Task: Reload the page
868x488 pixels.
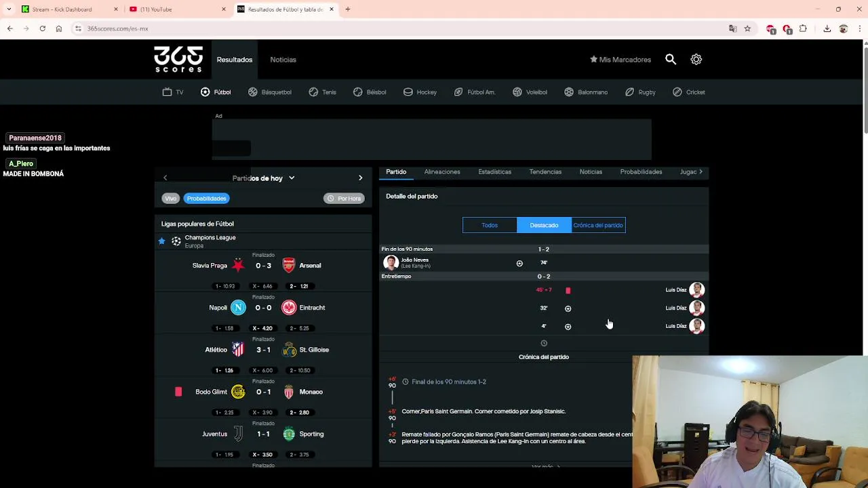Action: click(x=42, y=28)
